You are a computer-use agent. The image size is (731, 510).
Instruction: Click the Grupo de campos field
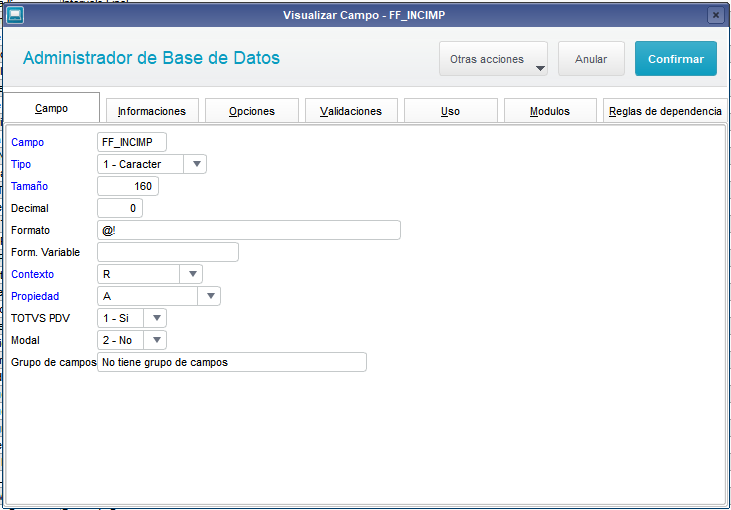(x=232, y=362)
